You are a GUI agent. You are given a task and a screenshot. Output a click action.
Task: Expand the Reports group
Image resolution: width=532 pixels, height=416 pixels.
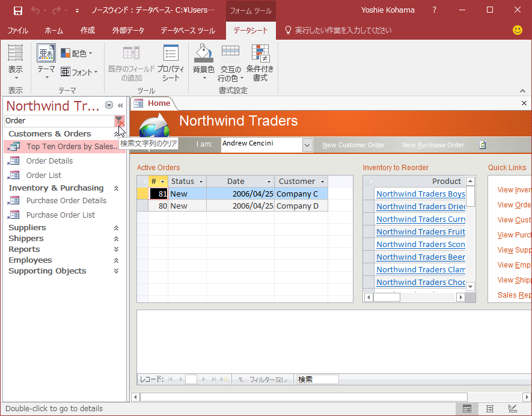pyautogui.click(x=116, y=249)
